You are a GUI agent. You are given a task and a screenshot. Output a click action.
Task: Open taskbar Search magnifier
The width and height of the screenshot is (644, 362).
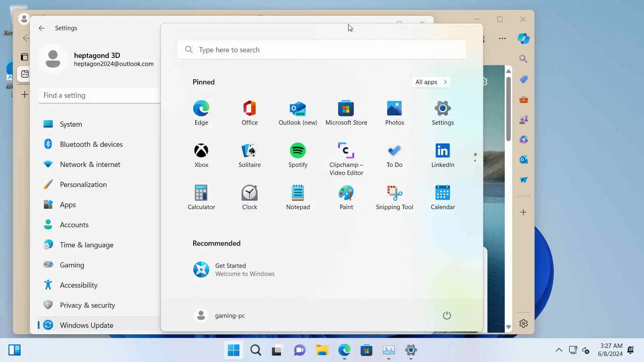[x=256, y=350]
